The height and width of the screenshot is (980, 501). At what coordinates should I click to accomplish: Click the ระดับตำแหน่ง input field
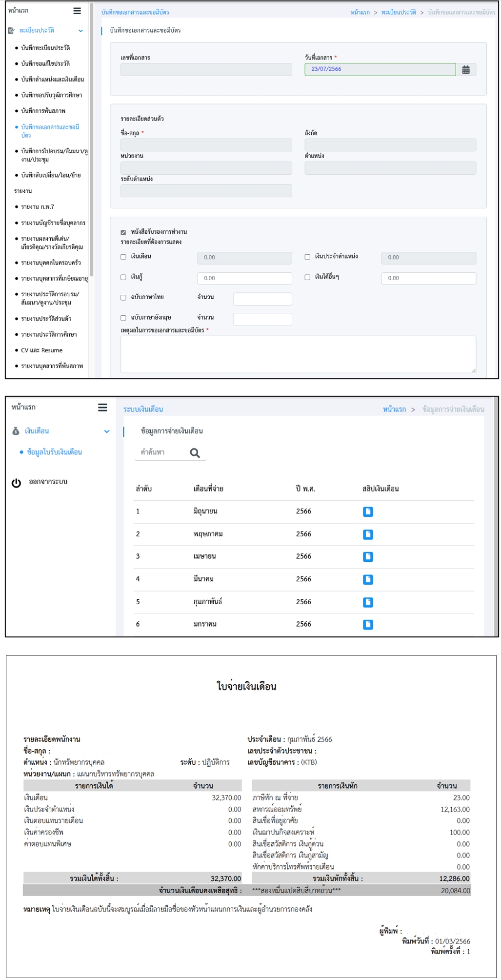click(x=206, y=191)
